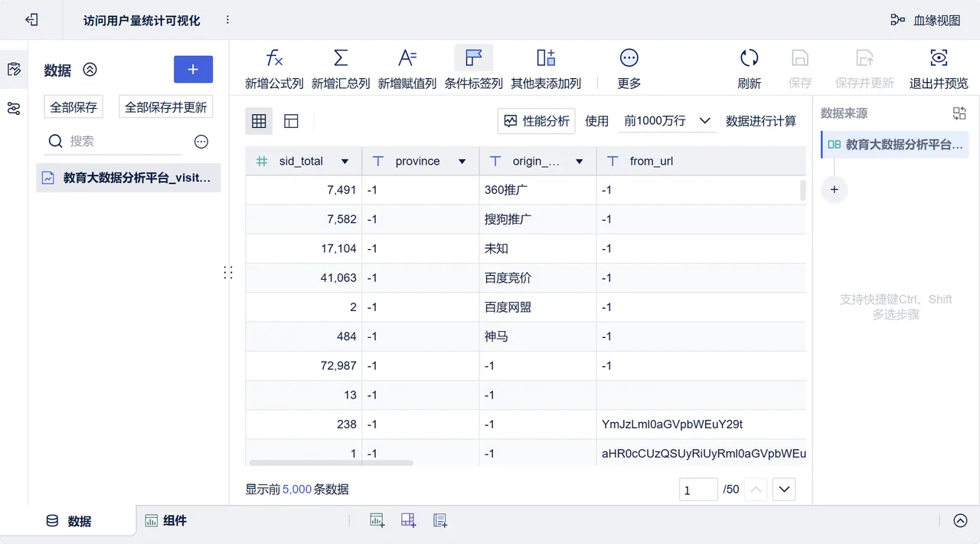This screenshot has height=544, width=980.
Task: Click 新增赋值列 assignment column tool
Action: [407, 68]
